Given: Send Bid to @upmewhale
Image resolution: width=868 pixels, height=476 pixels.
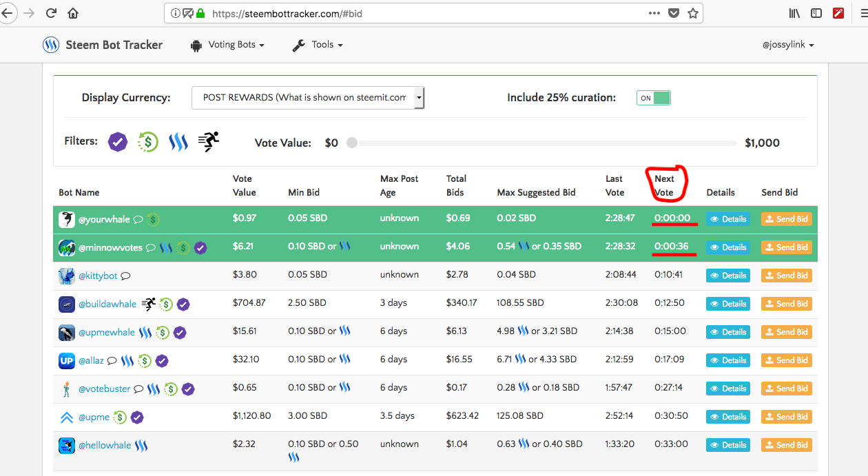Looking at the screenshot, I should [x=787, y=332].
